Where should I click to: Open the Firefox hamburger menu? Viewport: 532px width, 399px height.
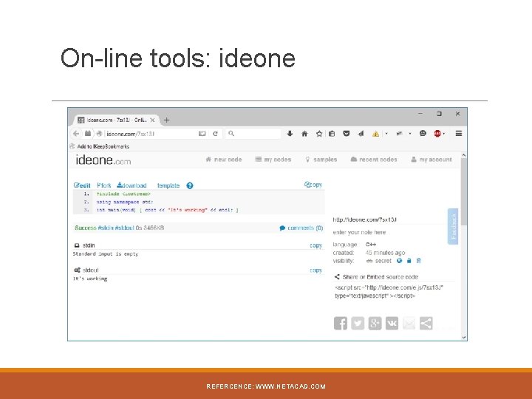point(459,134)
